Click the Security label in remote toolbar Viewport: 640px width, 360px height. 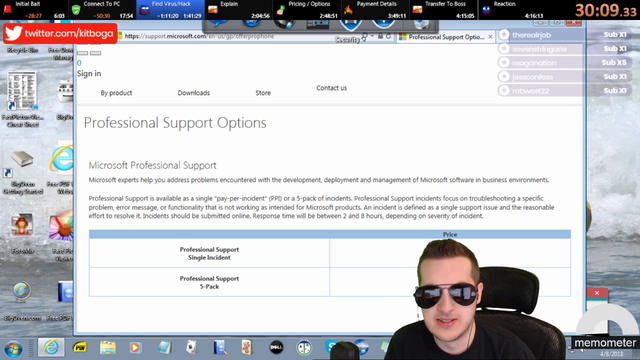coord(347,40)
